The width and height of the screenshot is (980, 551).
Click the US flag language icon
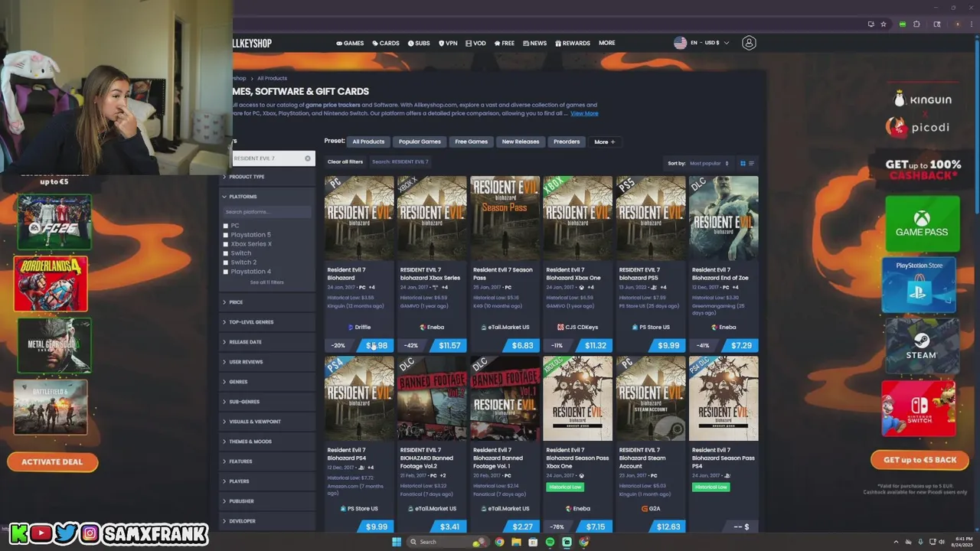pyautogui.click(x=680, y=43)
